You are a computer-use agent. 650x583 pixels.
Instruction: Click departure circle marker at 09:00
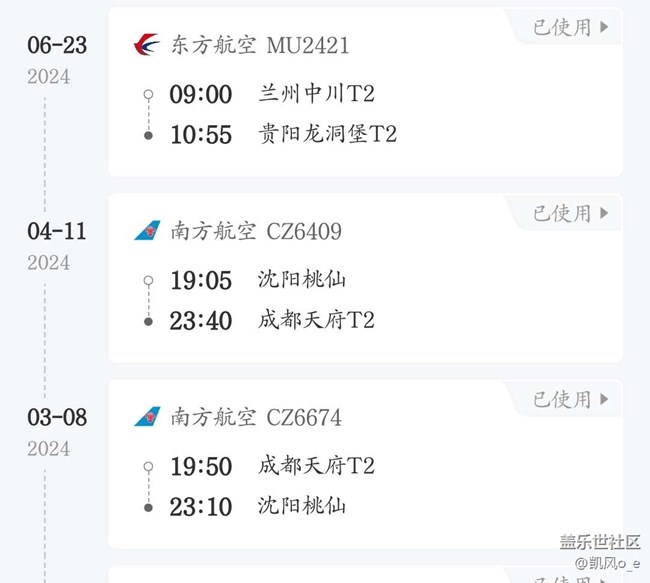point(148,95)
